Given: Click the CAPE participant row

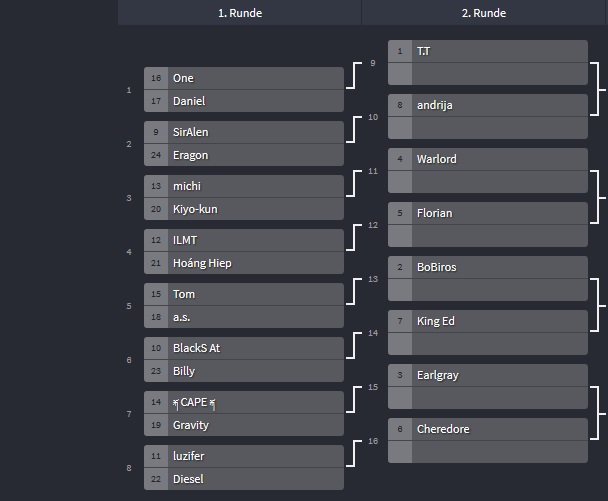Looking at the screenshot, I should 244,402.
